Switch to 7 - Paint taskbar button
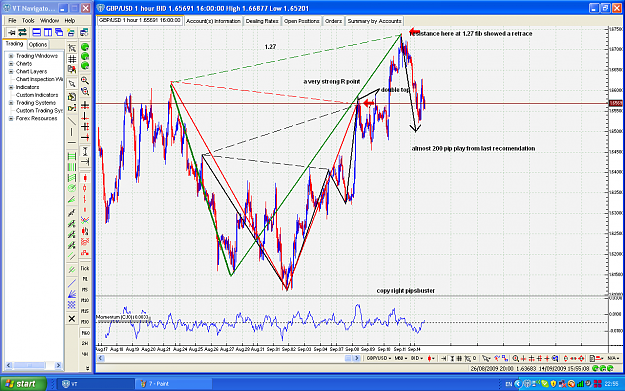 [x=173, y=384]
